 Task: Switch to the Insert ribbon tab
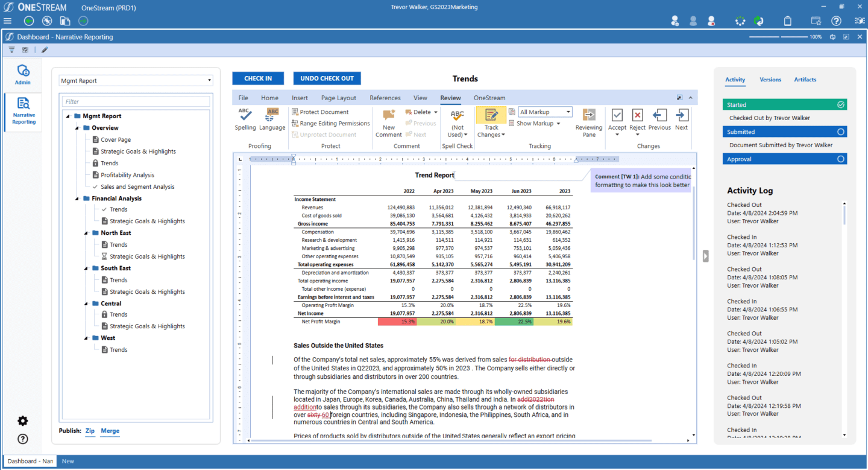pos(300,98)
